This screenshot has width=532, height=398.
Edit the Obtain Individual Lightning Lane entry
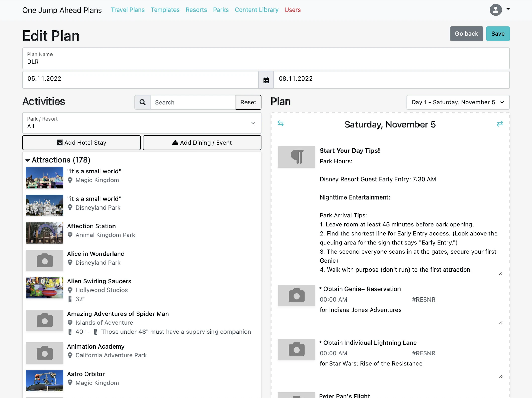coord(501,377)
